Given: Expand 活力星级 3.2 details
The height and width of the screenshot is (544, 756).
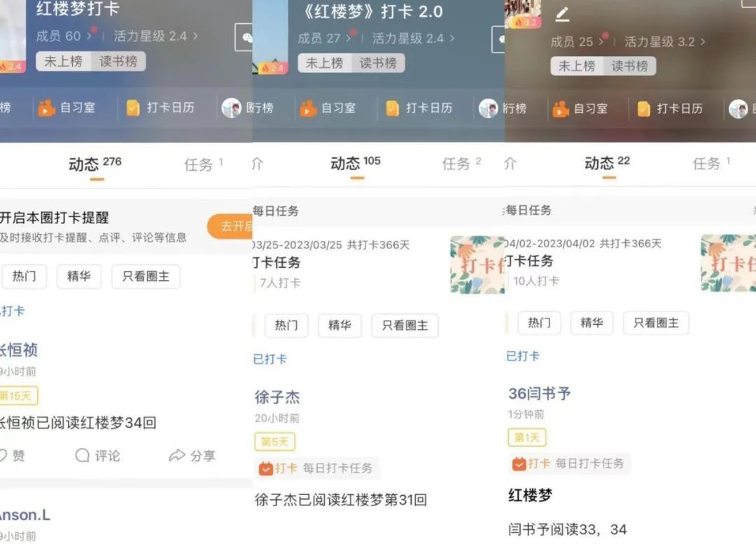Looking at the screenshot, I should pos(664,42).
